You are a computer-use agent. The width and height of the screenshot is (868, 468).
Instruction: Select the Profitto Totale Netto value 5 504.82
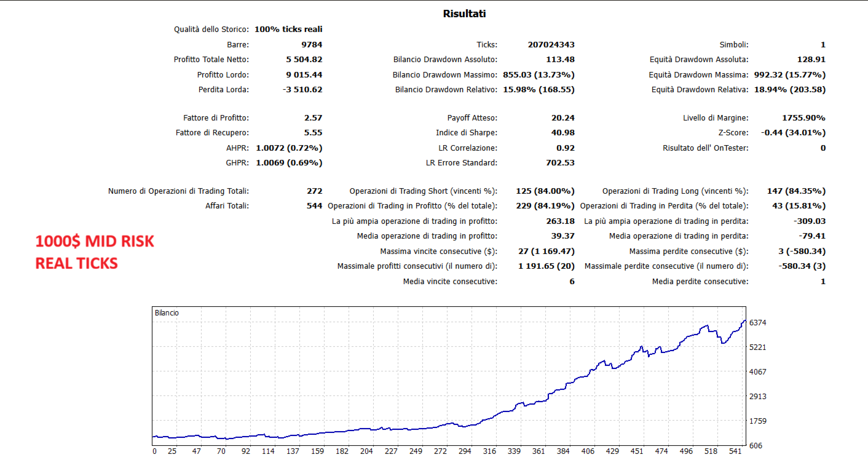[x=304, y=60]
